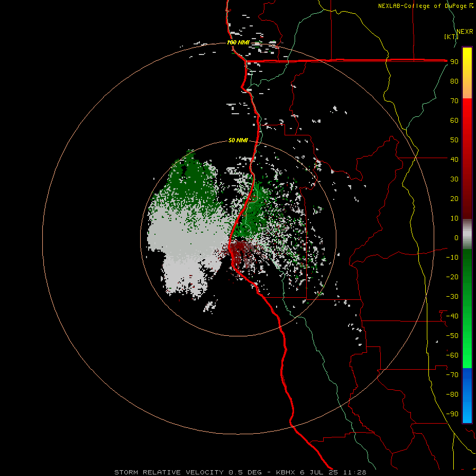Image resolution: width=476 pixels, height=476 pixels.
Task: Click the 40 value on the velocity scale
Action: [x=454, y=159]
